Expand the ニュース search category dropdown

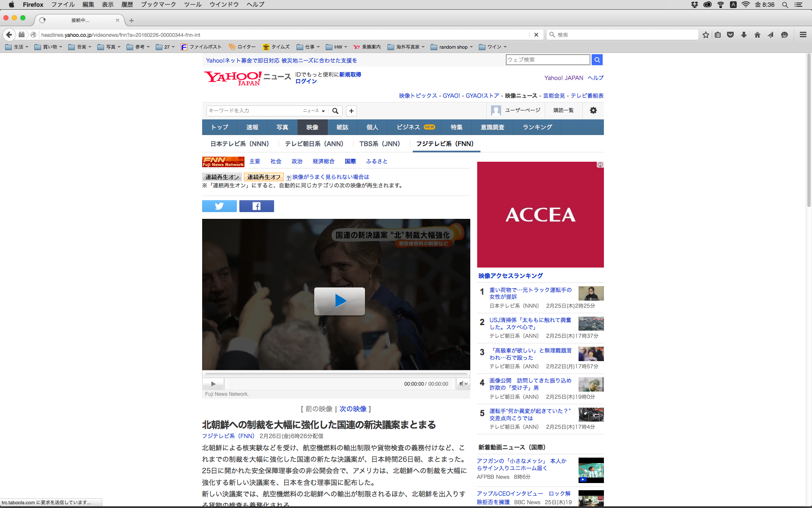pos(314,111)
